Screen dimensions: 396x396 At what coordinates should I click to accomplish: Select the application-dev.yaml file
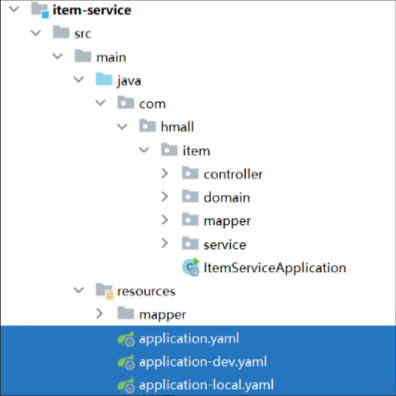click(x=203, y=362)
